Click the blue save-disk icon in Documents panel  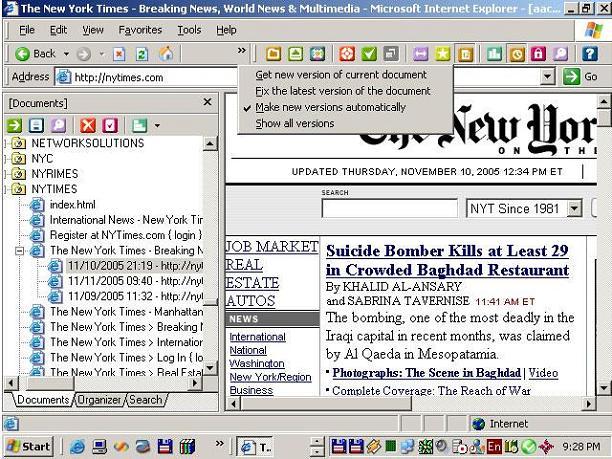(x=36, y=125)
